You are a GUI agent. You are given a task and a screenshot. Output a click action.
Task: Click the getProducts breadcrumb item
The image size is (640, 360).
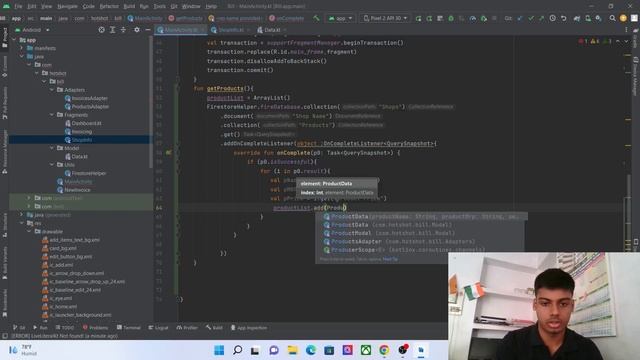pyautogui.click(x=185, y=18)
